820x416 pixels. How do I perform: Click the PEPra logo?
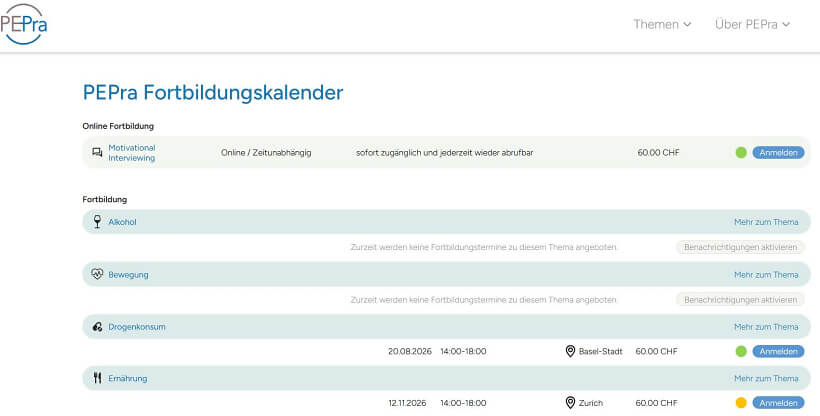[24, 24]
